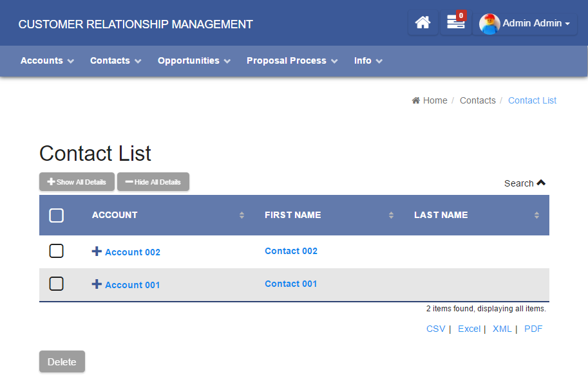Check the Account 001 row checkbox
Viewport: 588px width, 384px height.
[57, 284]
